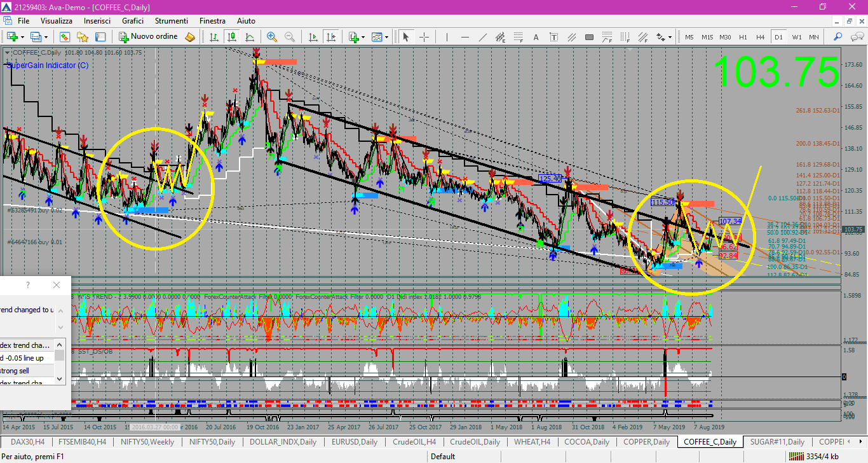868x463 pixels.
Task: Switch chart to Candlesticks type
Action: (x=231, y=37)
